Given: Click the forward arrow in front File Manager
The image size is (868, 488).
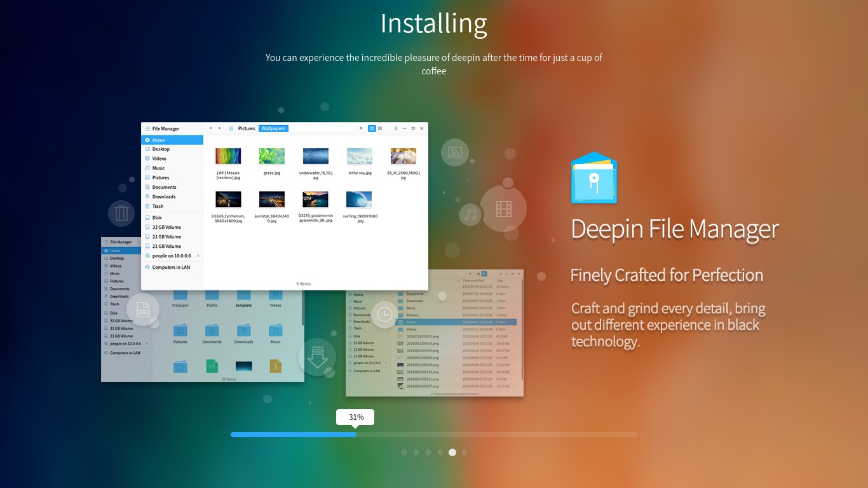Looking at the screenshot, I should click(x=220, y=128).
